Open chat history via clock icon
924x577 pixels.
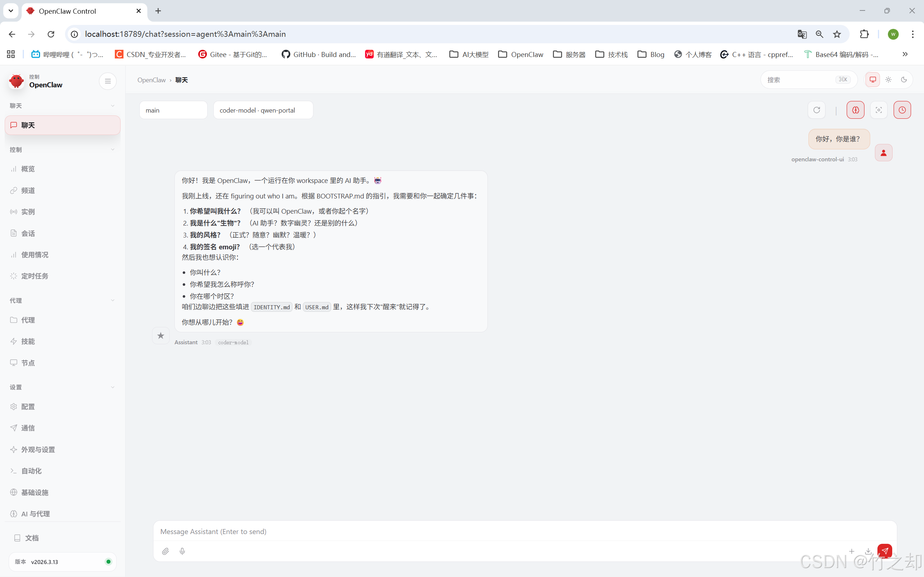pos(903,110)
